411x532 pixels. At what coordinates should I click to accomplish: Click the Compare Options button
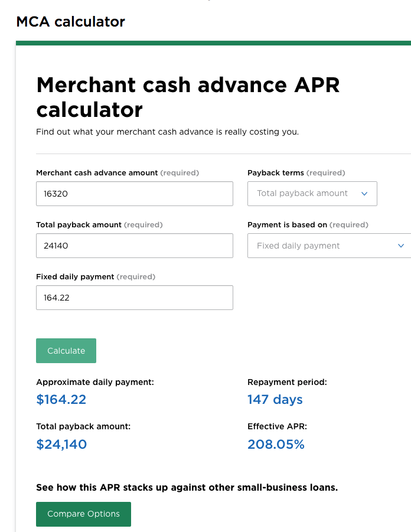[x=83, y=514]
